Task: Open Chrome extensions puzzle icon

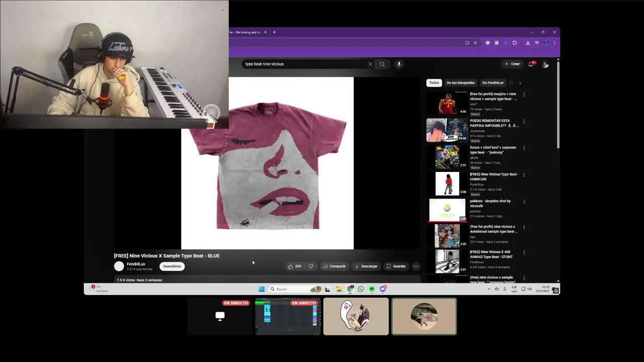Action: coord(514,43)
